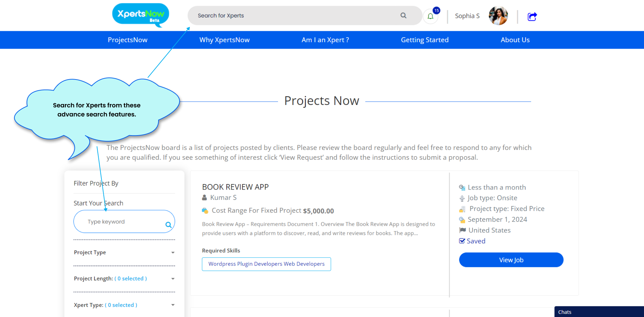Image resolution: width=644 pixels, height=317 pixels.
Task: Expand the Project Type filter
Action: pos(124,252)
